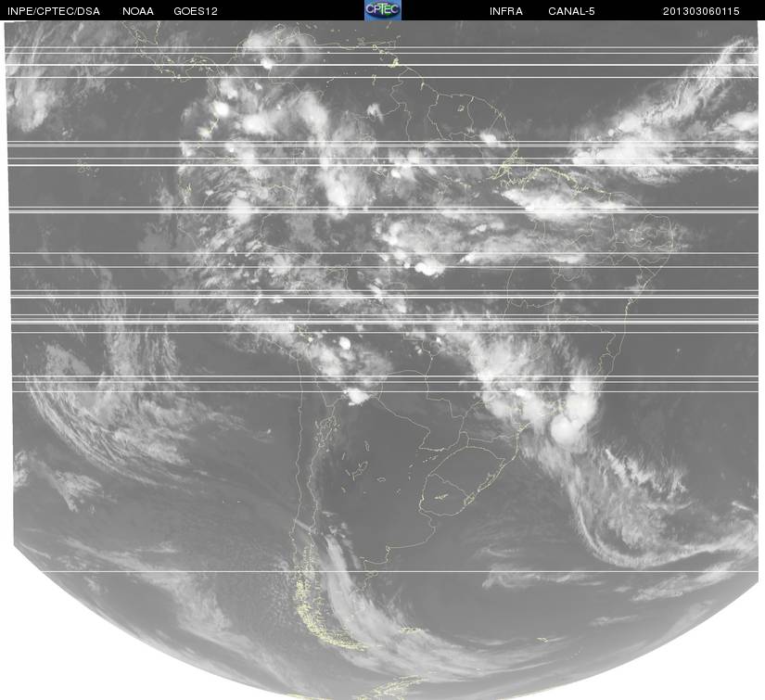Image resolution: width=765 pixels, height=700 pixels.
Task: Click the CANAL-5 channel label
Action: (x=571, y=11)
